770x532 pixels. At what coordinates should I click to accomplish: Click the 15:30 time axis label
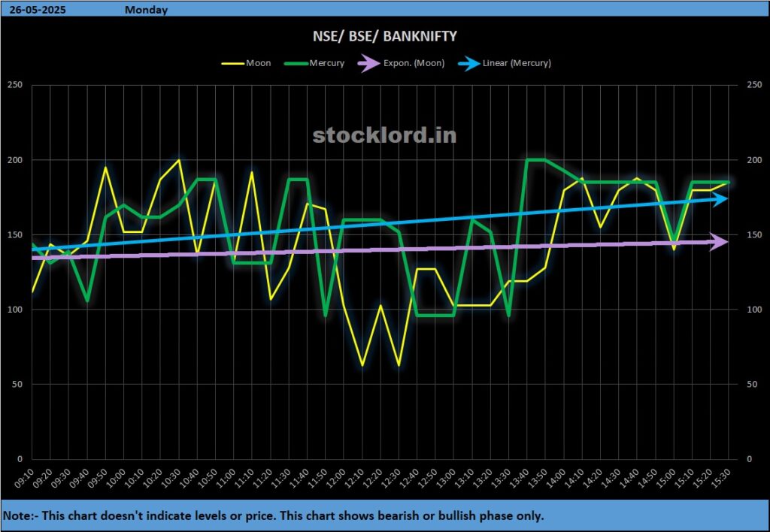click(721, 478)
